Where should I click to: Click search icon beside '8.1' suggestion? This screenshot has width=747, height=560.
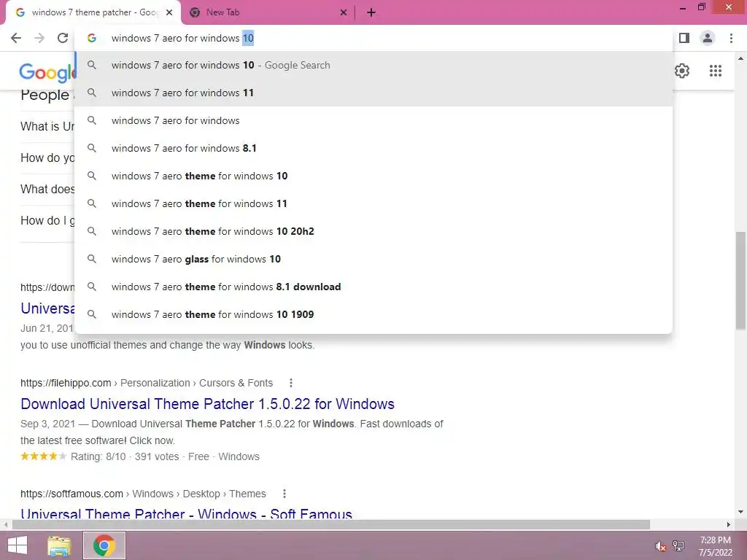pos(92,148)
